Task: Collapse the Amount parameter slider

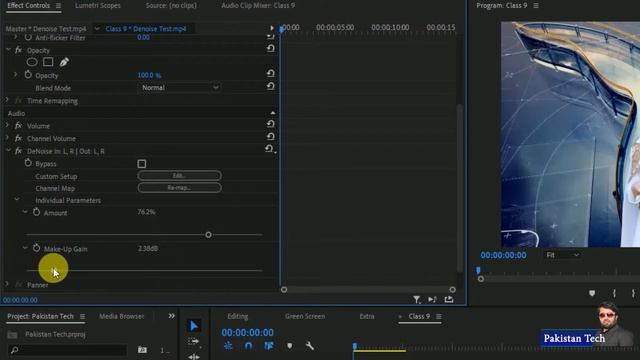Action: tap(25, 212)
